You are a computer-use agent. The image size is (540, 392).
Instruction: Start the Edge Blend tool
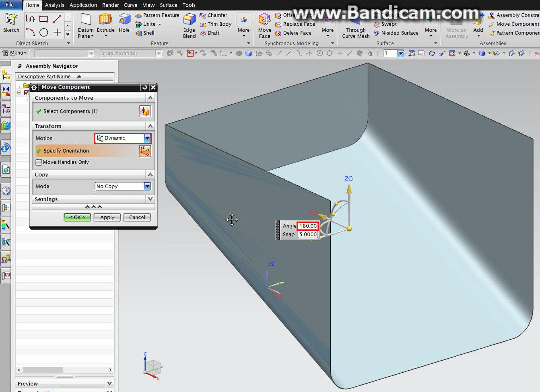click(x=189, y=26)
